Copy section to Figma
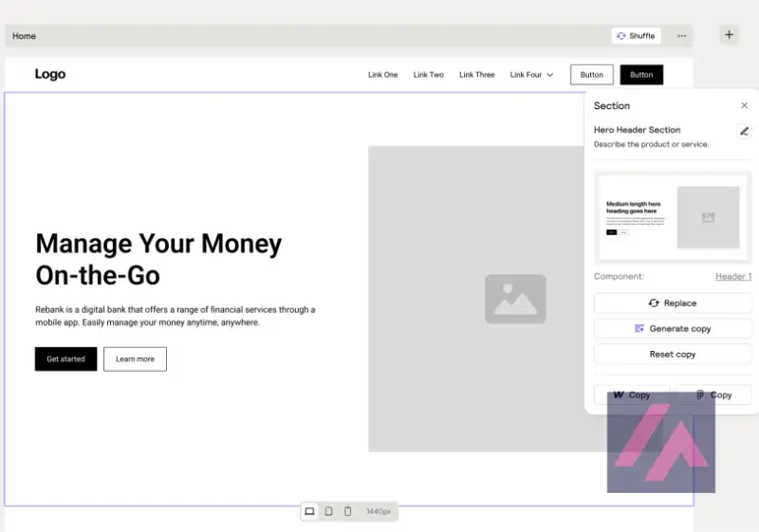Screen dimensions: 759x532 (x=714, y=395)
